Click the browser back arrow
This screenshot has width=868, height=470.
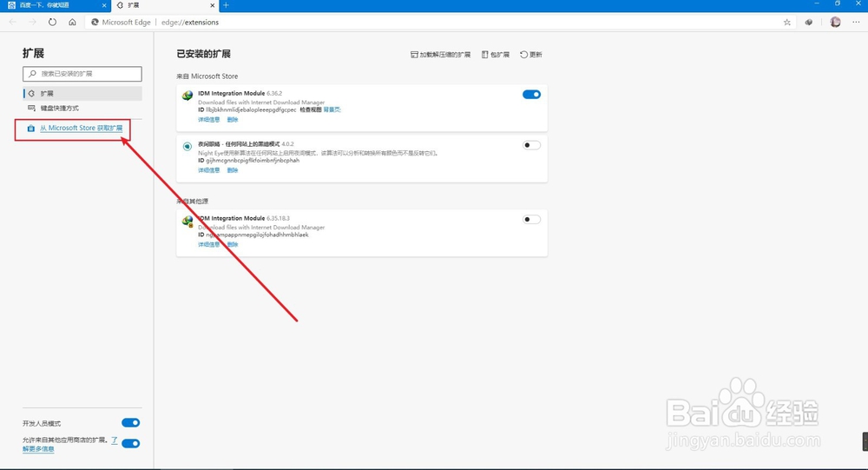(x=13, y=23)
